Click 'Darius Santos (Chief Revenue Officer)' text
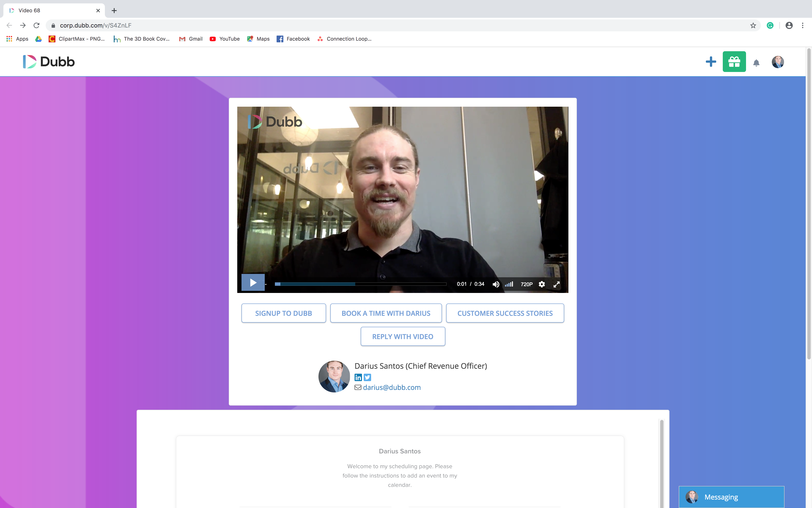Image resolution: width=812 pixels, height=508 pixels. [421, 366]
